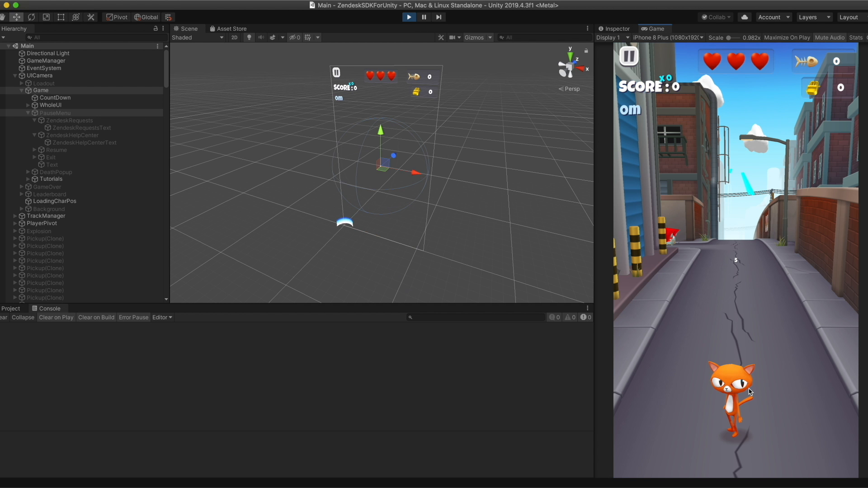Toggle Console error messages counter

tap(586, 317)
